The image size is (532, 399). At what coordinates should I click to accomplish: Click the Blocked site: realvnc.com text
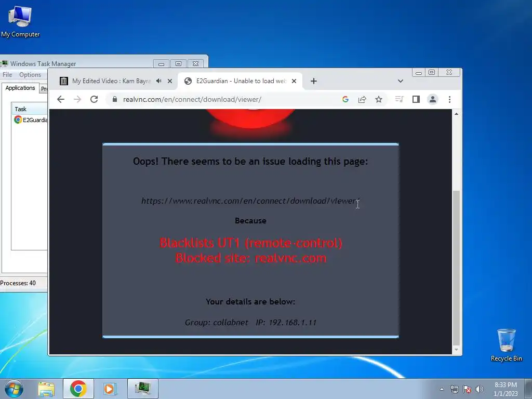coord(251,258)
